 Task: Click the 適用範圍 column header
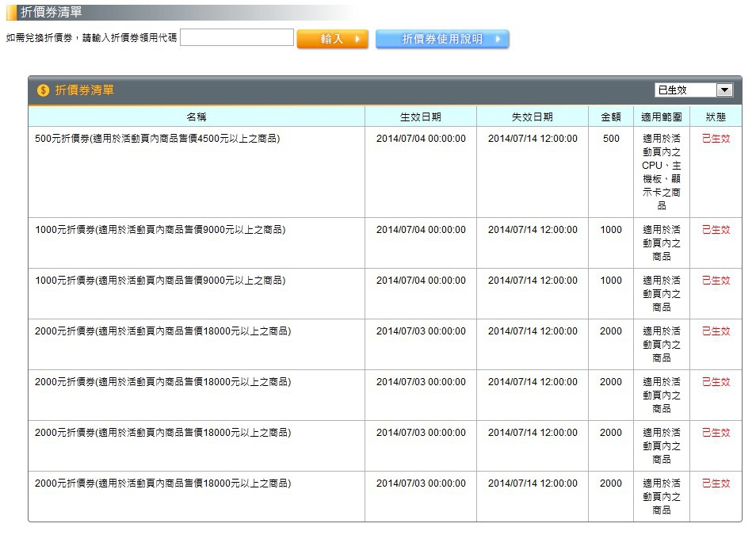click(662, 117)
